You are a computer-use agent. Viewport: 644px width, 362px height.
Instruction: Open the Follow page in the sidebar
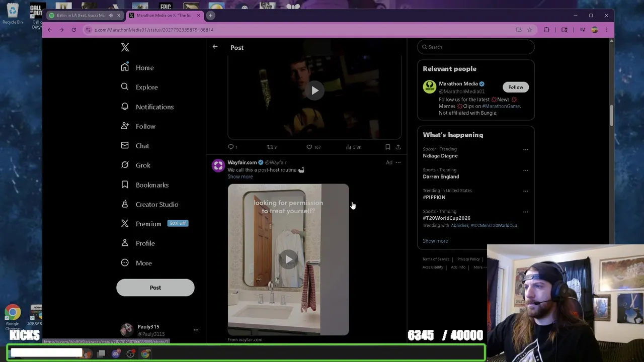(138, 126)
